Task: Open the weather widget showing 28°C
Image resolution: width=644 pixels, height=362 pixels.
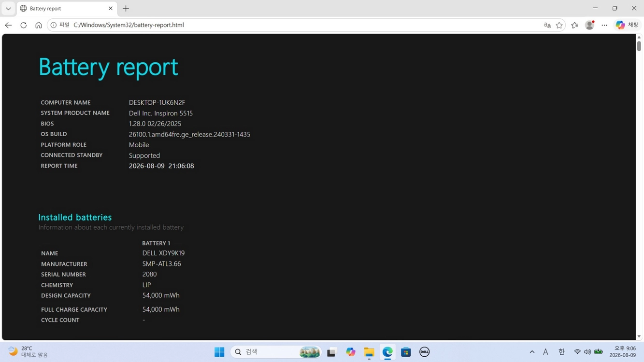Action: 29,352
